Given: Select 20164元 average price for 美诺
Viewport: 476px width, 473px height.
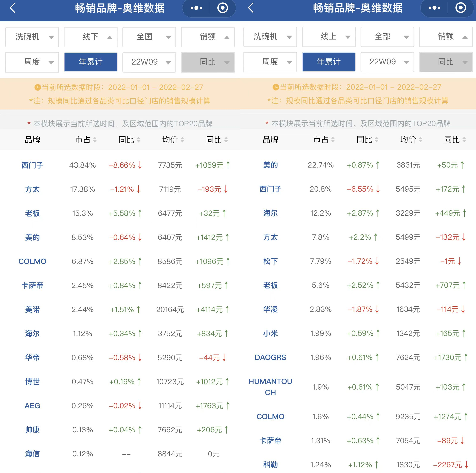Looking at the screenshot, I should 170,309.
